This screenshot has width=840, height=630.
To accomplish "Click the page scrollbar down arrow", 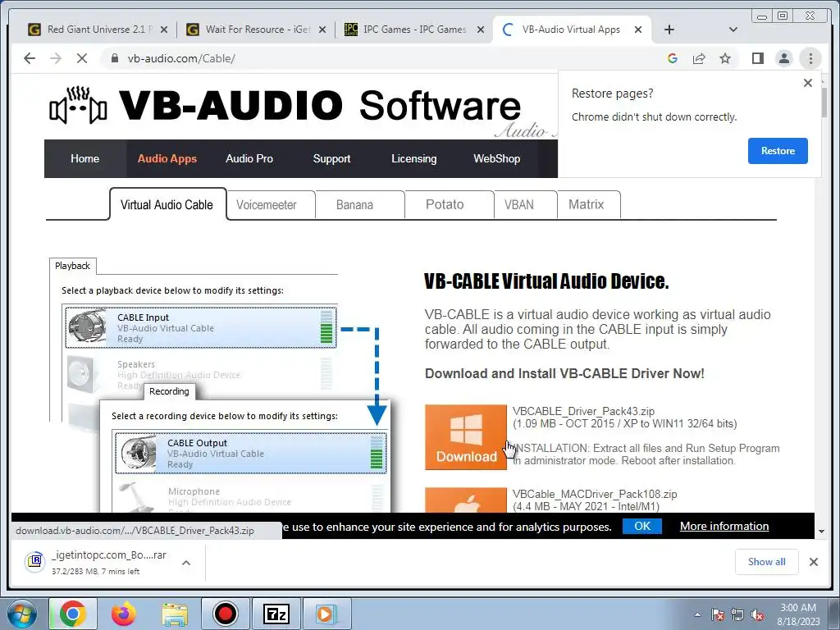I will pos(821,532).
